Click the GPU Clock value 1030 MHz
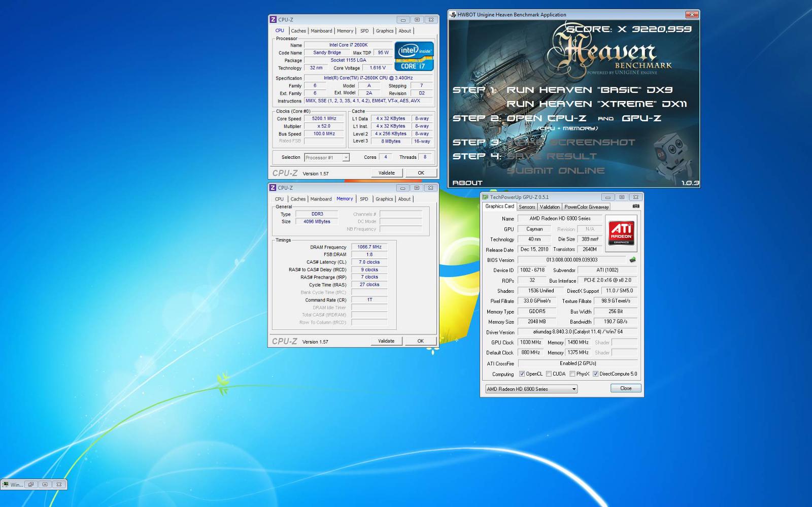The image size is (812, 507). tap(530, 343)
